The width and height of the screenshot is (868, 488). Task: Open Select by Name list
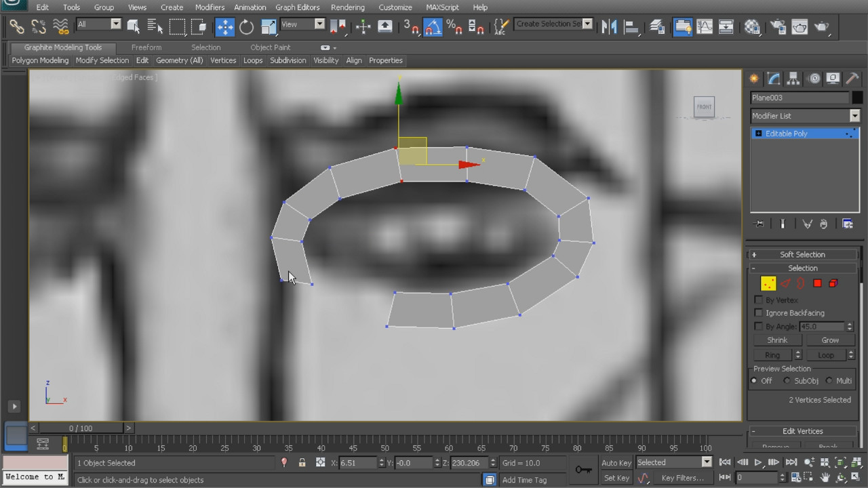(x=155, y=26)
